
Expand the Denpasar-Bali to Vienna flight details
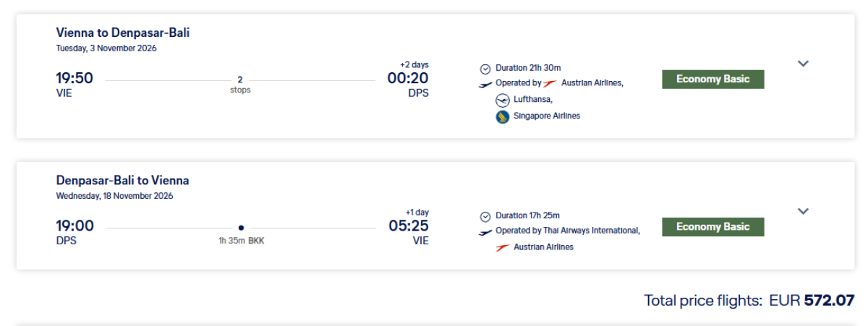click(x=803, y=211)
